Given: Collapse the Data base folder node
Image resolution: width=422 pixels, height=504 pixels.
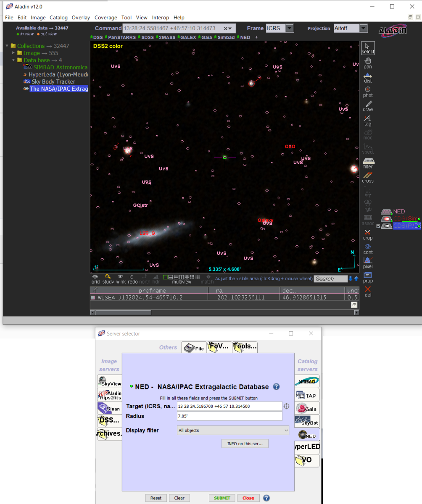Looking at the screenshot, I should pos(13,60).
